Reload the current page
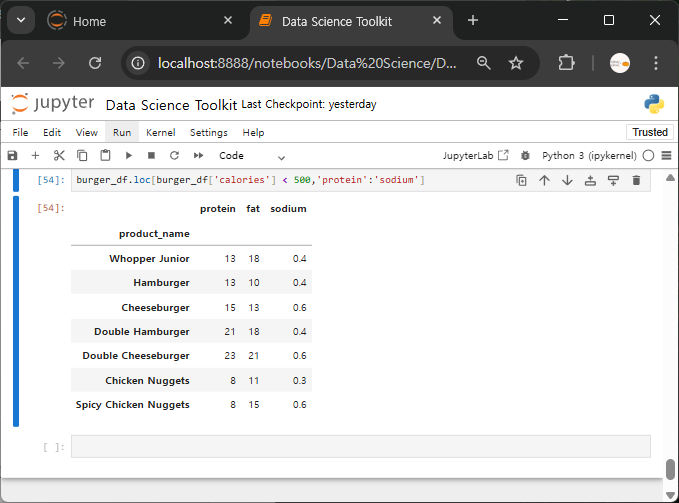The image size is (679, 503). coord(95,63)
